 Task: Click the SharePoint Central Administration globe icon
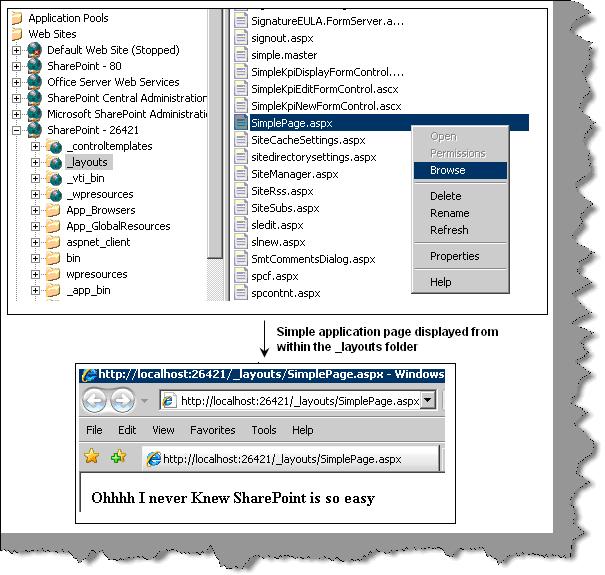(34, 98)
